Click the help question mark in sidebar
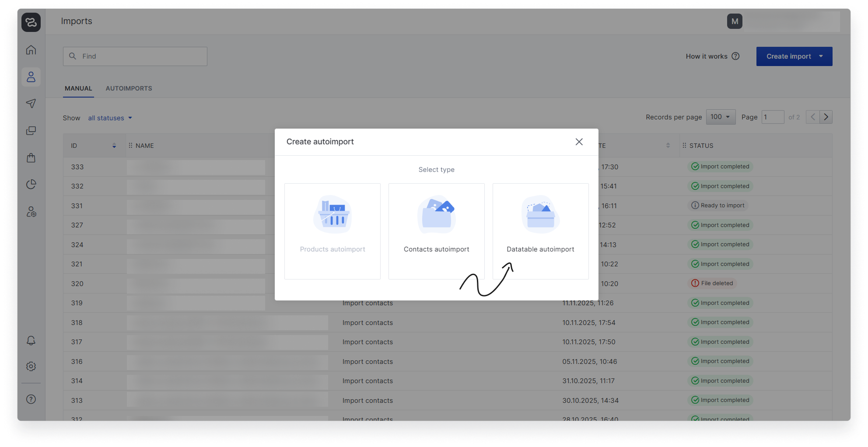Screen dimensions: 868x447 31,399
